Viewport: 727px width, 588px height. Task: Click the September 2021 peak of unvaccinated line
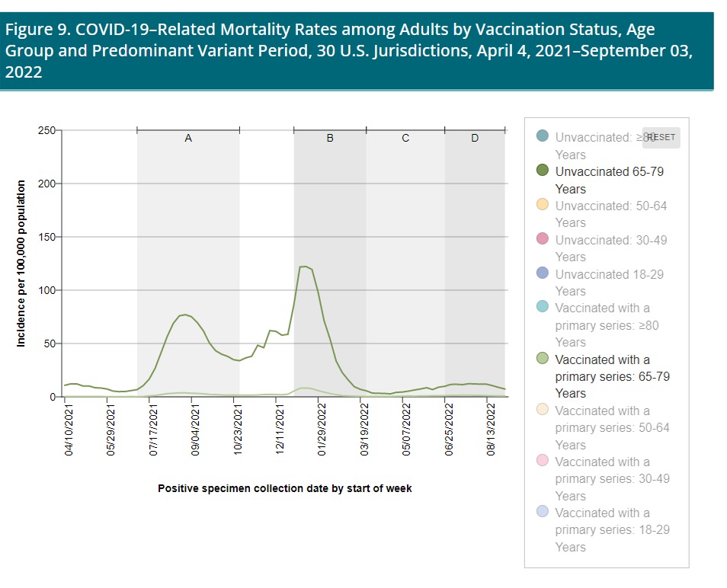(185, 315)
